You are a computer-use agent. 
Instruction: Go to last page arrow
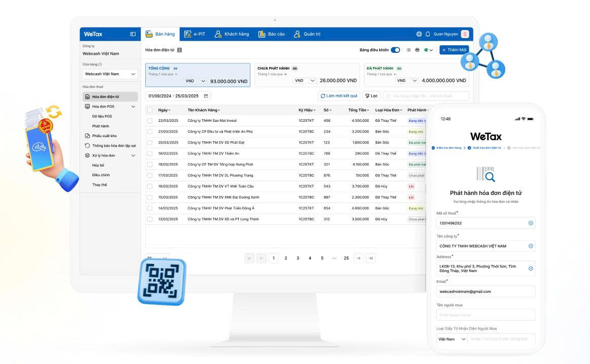click(x=371, y=258)
